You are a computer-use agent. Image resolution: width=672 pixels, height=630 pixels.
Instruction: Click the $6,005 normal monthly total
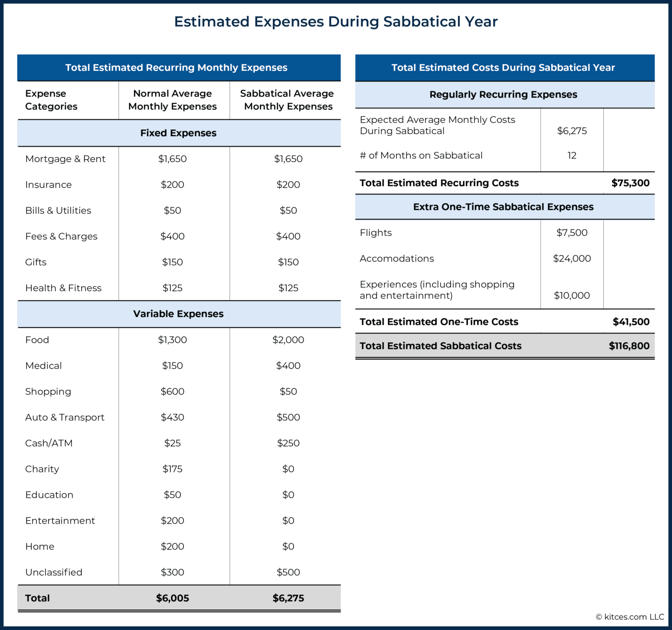[x=172, y=598]
